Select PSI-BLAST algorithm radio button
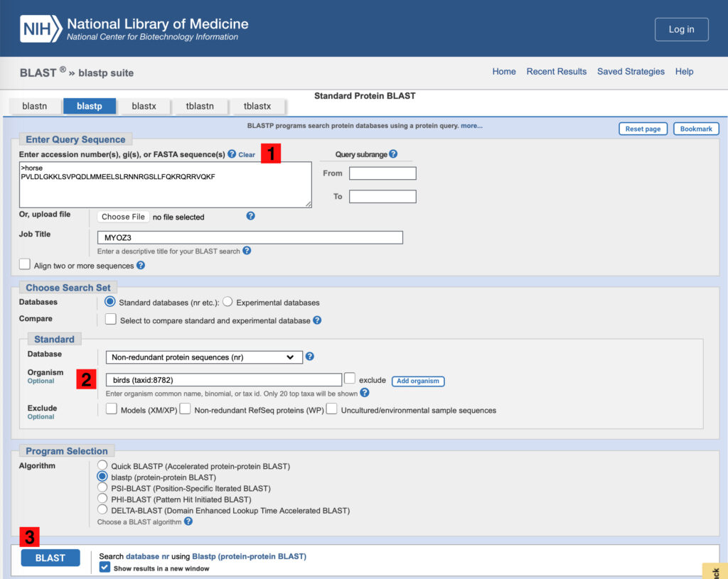 [102, 487]
